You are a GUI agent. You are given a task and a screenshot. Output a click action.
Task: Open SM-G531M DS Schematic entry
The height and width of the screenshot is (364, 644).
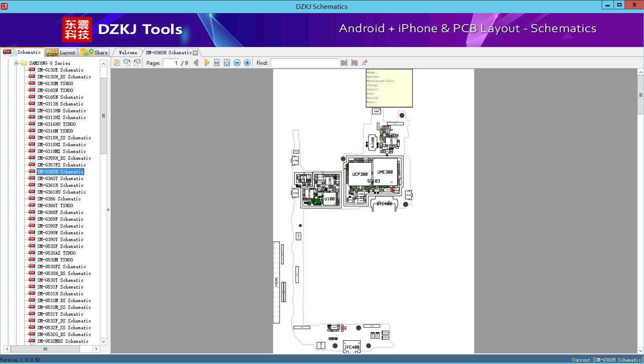[x=64, y=300]
